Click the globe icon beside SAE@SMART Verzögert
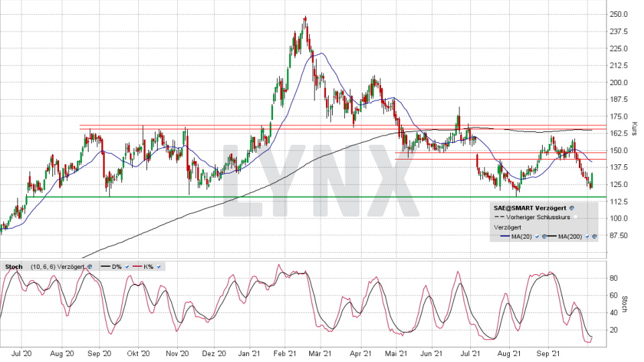 (572, 208)
